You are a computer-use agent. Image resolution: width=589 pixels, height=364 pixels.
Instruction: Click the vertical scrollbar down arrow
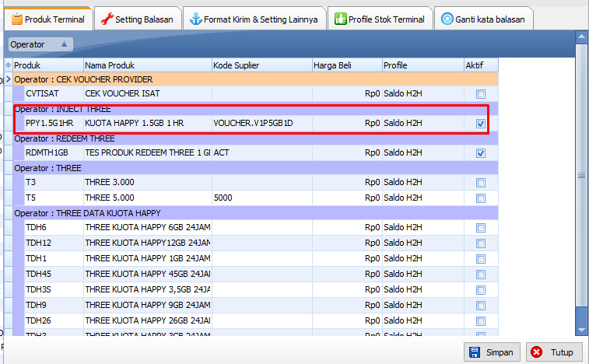coord(581,330)
